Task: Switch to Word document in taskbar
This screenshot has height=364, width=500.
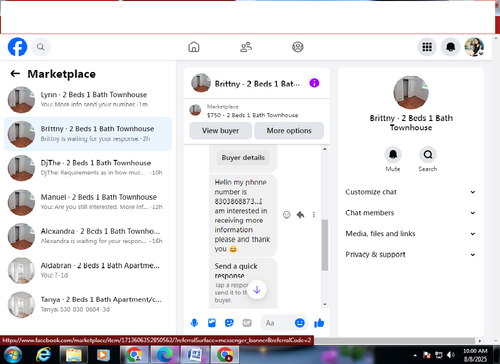Action: 195,355
